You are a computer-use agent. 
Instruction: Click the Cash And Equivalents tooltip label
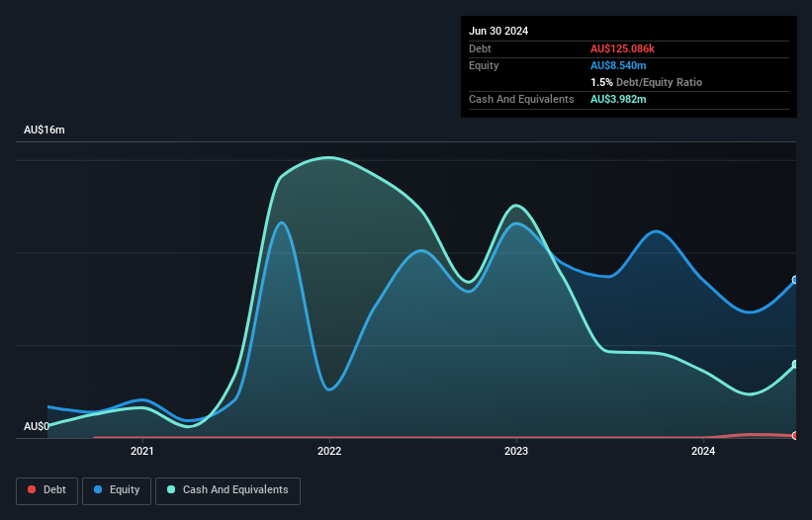click(x=521, y=99)
